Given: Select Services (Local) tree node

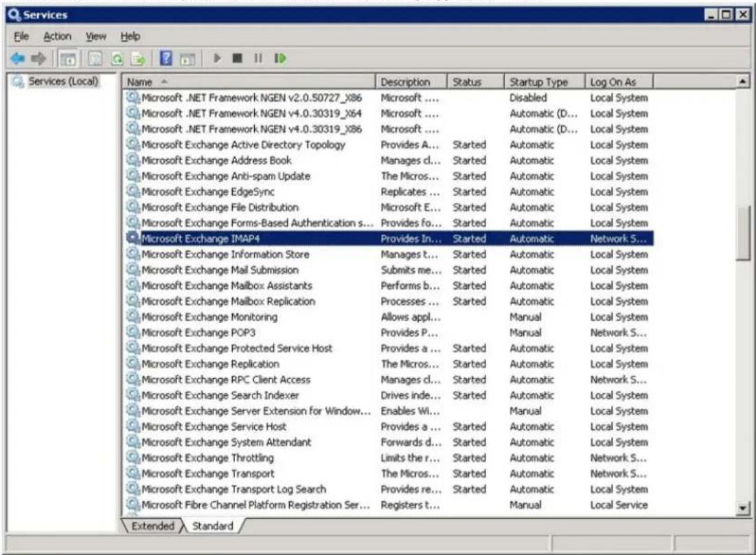Looking at the screenshot, I should pyautogui.click(x=63, y=81).
